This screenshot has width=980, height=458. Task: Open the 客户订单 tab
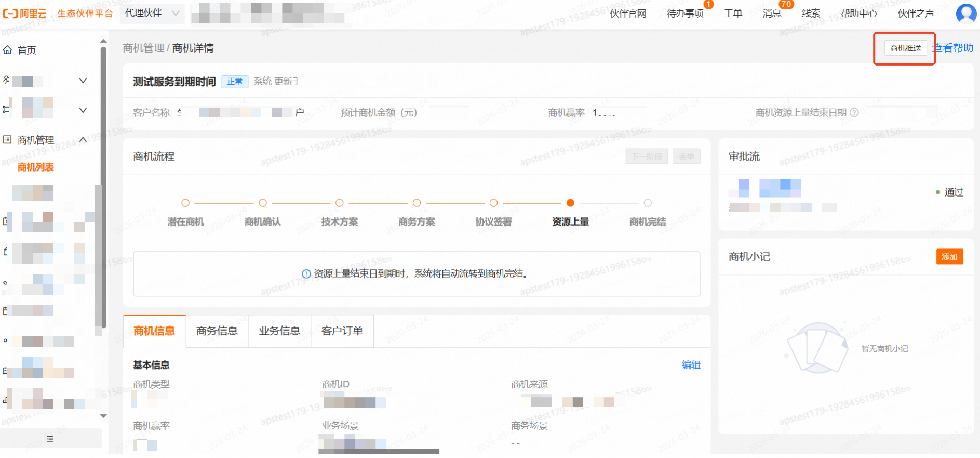point(342,331)
